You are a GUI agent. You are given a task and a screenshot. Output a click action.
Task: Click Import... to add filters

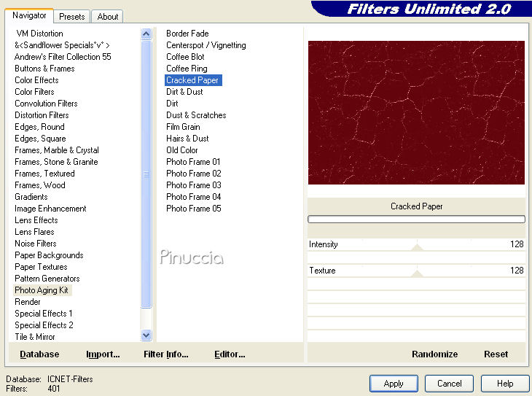tap(103, 354)
